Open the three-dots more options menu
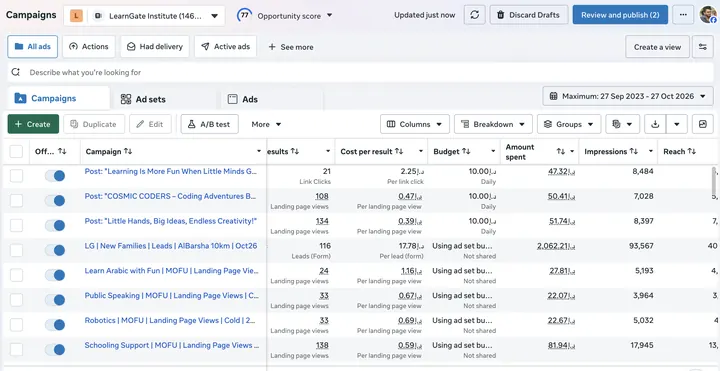 (683, 15)
